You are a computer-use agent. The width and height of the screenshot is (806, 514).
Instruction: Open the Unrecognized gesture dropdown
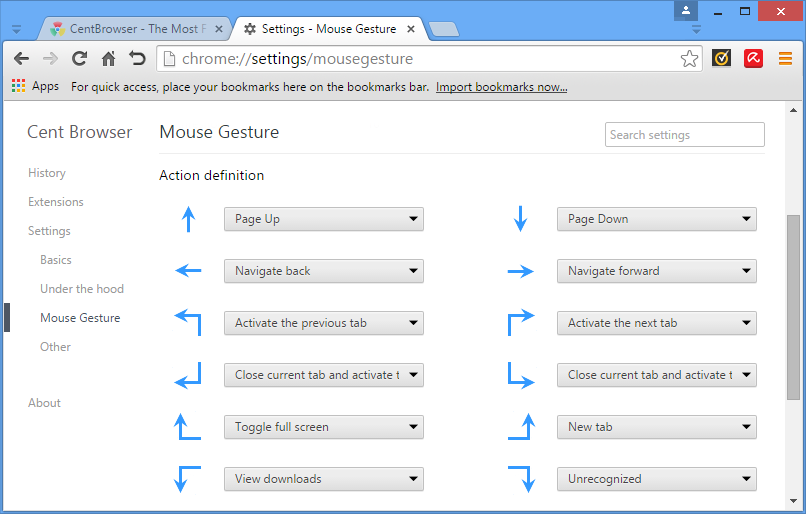[656, 479]
